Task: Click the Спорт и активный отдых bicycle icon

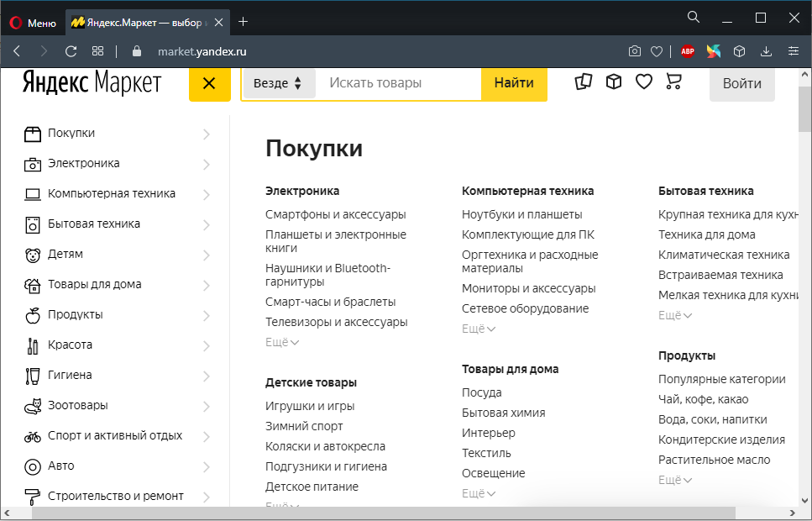Action: [x=33, y=436]
